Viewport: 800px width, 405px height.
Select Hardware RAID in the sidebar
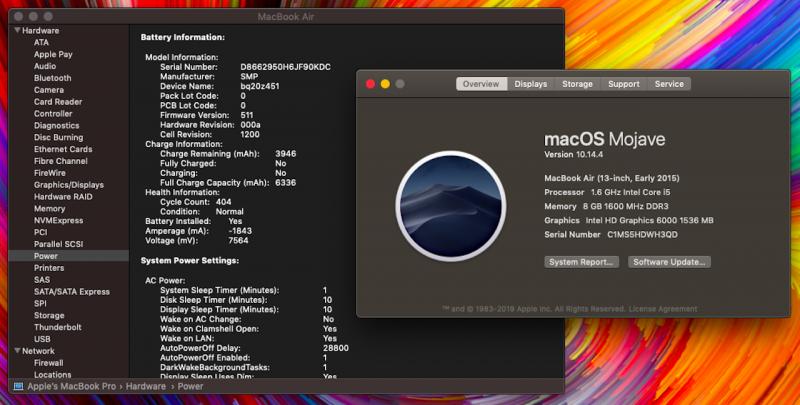pos(63,196)
